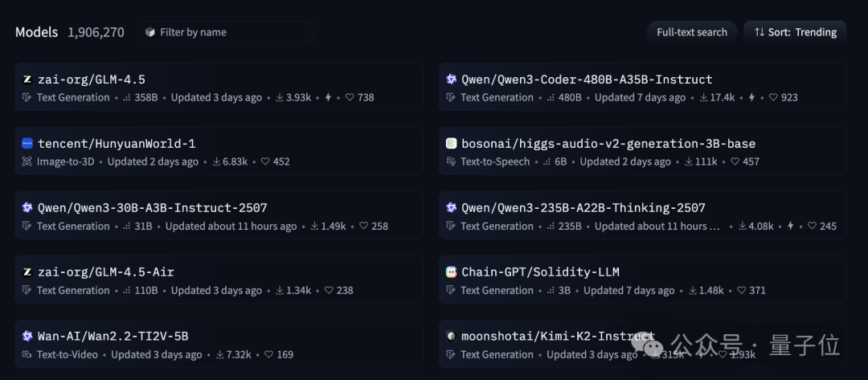Click lightning bolt on Qwen3-235B-Thinking card
Image resolution: width=868 pixels, height=380 pixels.
coord(791,226)
